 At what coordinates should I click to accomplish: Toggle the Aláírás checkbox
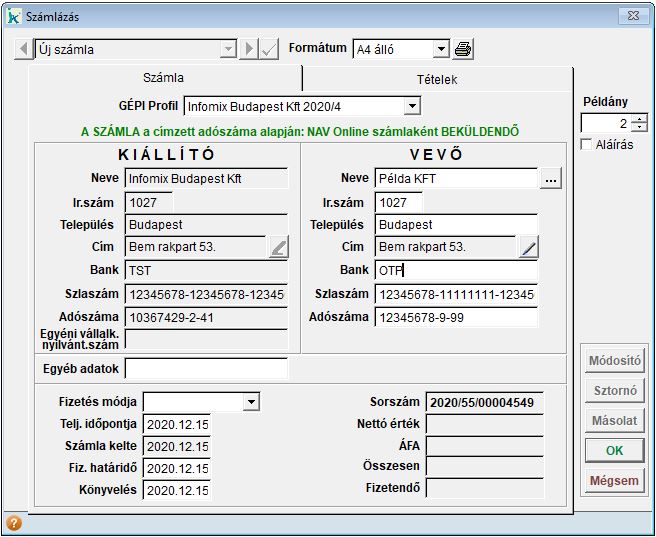587,145
